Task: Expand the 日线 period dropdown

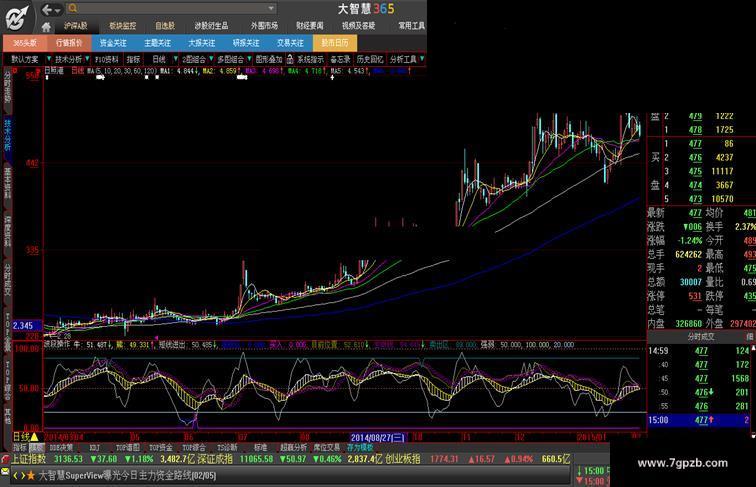Action: [x=176, y=59]
